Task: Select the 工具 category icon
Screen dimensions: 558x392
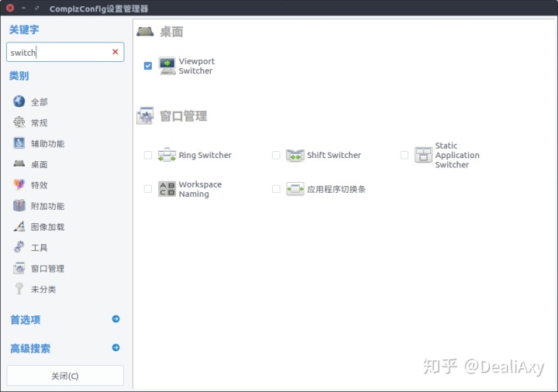Action: [19, 247]
